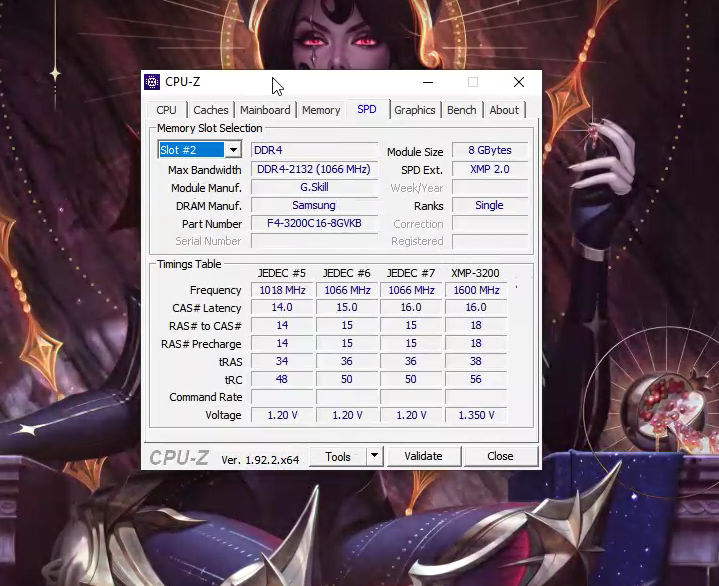Click the 1018 MHz frequency cell
Image resolution: width=719 pixels, height=586 pixels.
[x=282, y=290]
